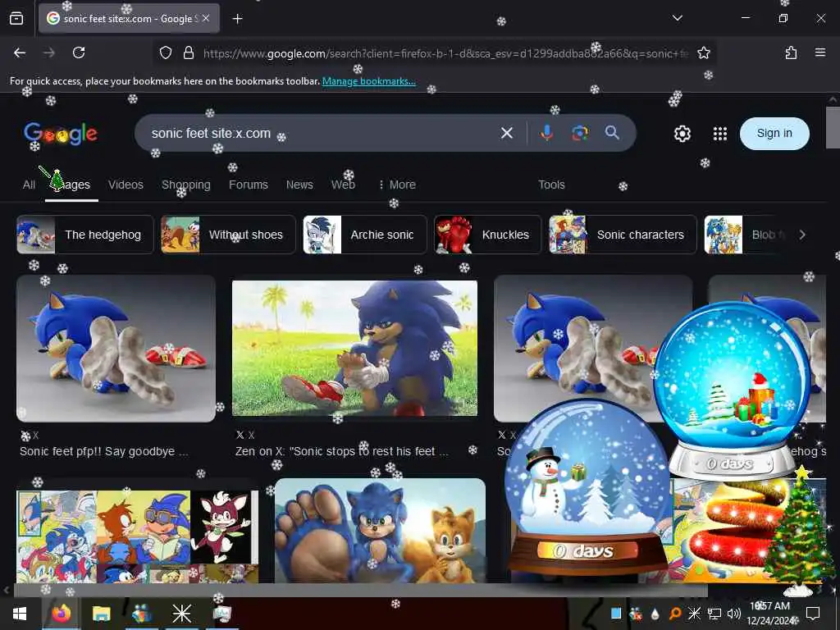Switch to Forums results tab

coord(248,185)
